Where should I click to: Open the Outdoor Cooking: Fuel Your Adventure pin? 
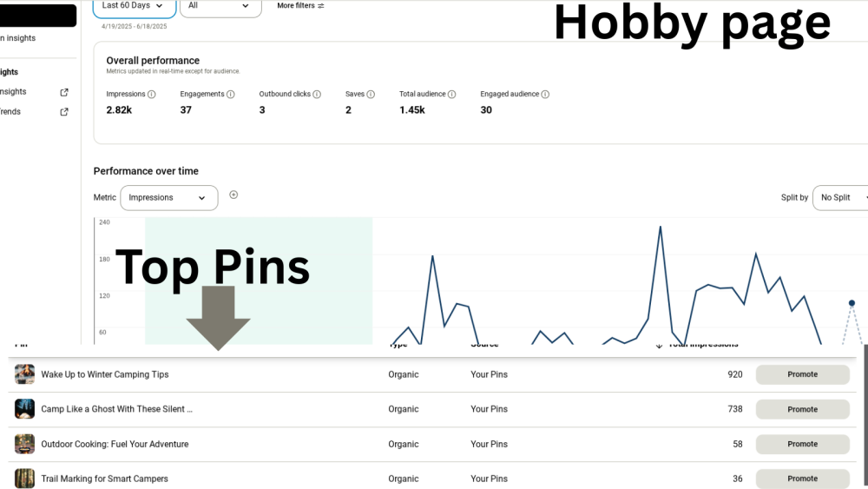pos(115,444)
